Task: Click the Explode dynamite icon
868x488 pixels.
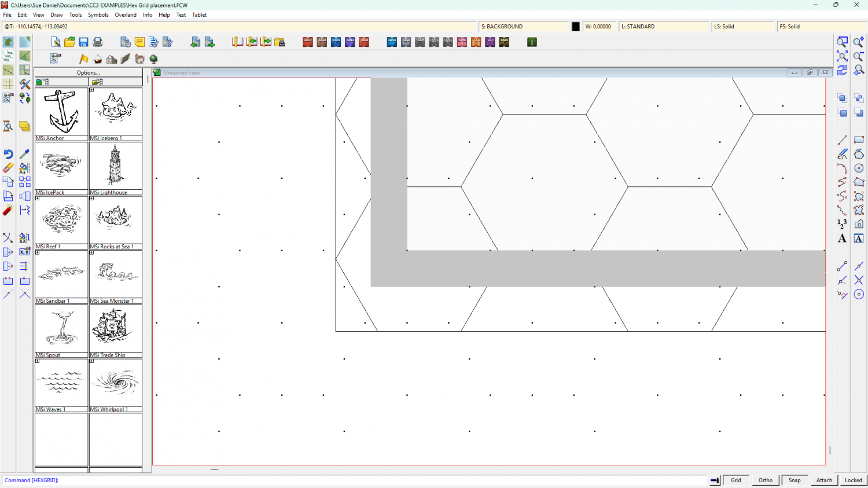Action: click(x=8, y=210)
